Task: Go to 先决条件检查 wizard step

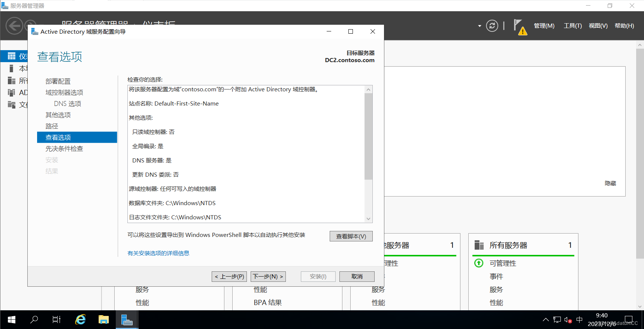Action: tap(64, 149)
